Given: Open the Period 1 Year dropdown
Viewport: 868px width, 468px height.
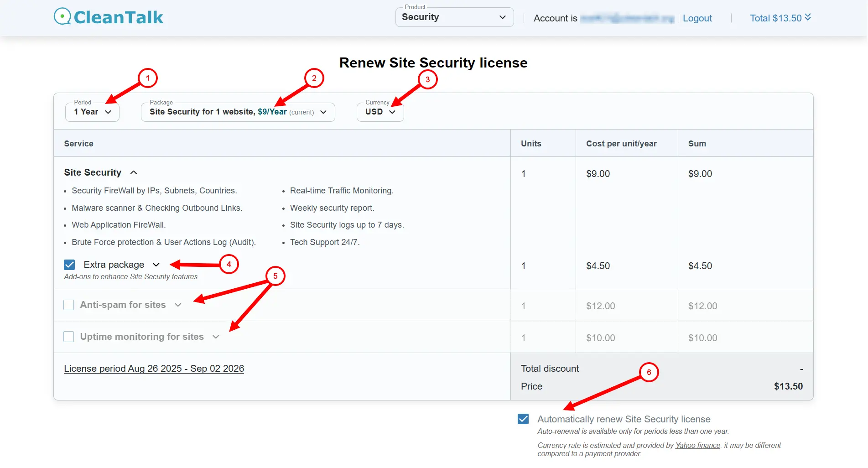Looking at the screenshot, I should [93, 112].
